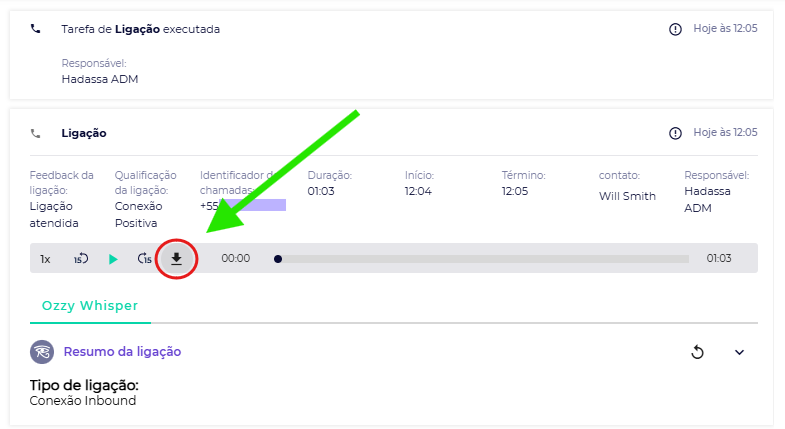Viewport: 785px width, 429px height.
Task: Skip forward 15 seconds in recording
Action: pyautogui.click(x=145, y=259)
